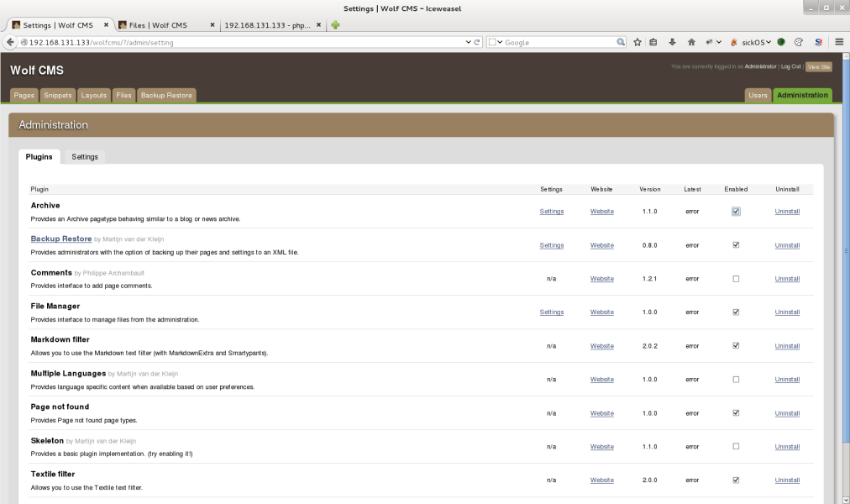
Task: Close the Settings | Wolf CMS tab
Action: tap(106, 25)
